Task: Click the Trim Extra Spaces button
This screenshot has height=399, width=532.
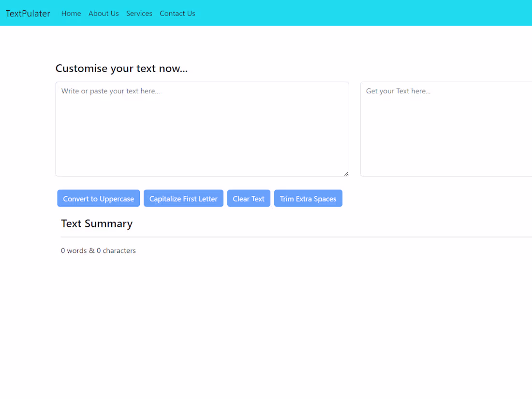Action: [308, 198]
